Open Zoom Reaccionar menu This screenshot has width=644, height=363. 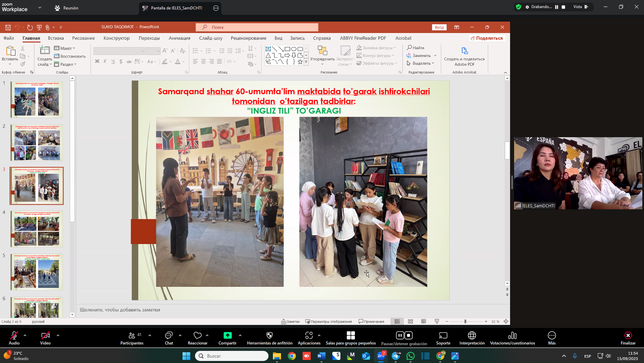[198, 338]
